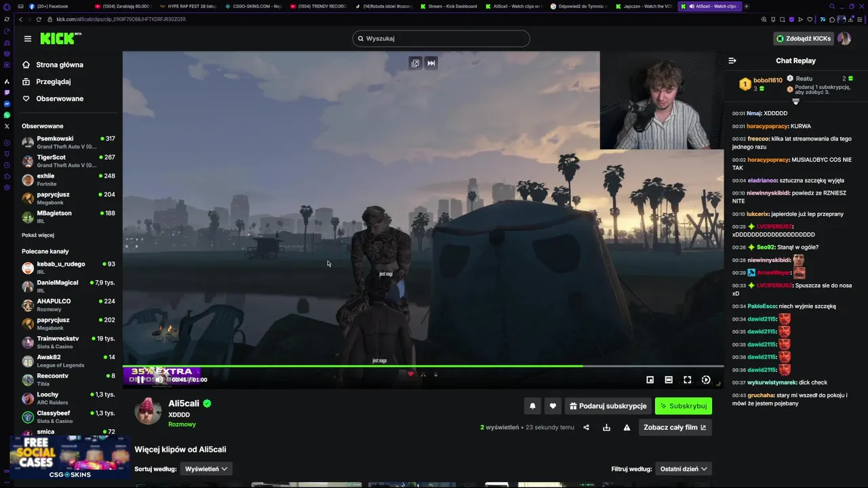Open TigerScot channel in sidebar
The image size is (868, 488).
pyautogui.click(x=68, y=161)
